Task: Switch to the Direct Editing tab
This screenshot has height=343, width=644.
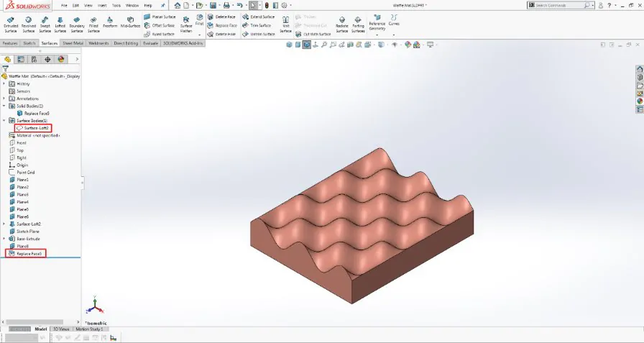Action: coord(126,43)
